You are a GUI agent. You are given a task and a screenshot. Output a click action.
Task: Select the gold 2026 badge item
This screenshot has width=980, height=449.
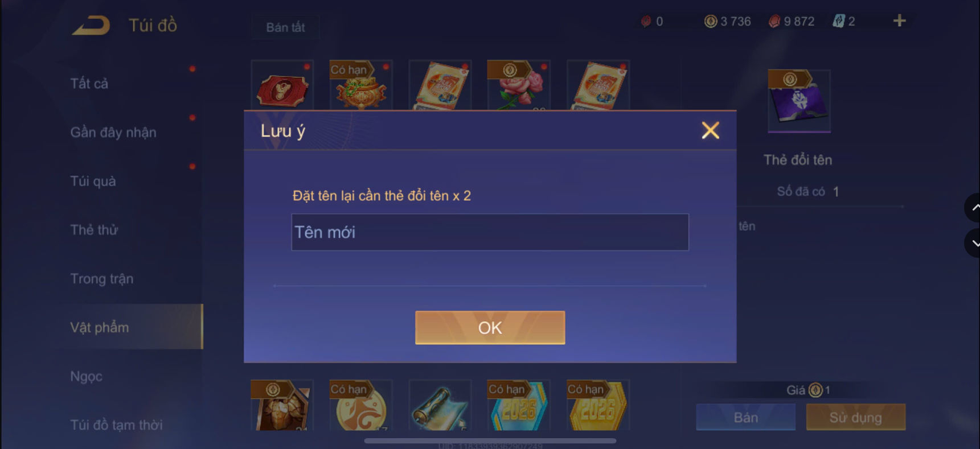point(598,405)
